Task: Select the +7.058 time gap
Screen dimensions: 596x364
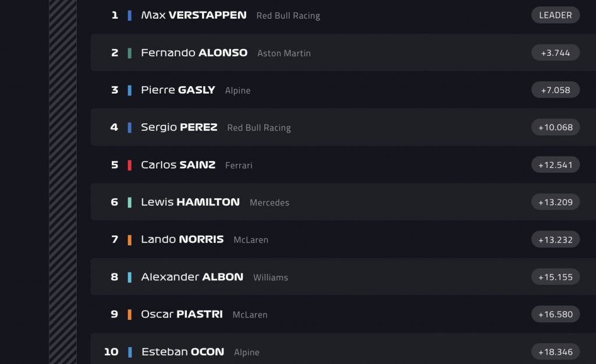Action: pos(555,90)
